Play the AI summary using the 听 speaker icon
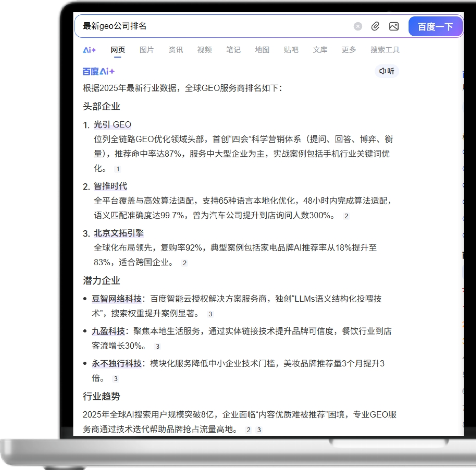476x470 pixels. (x=386, y=71)
